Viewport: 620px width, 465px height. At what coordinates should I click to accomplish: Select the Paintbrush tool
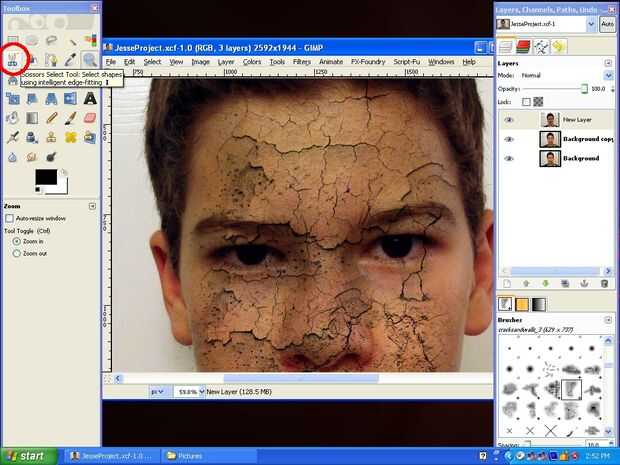[x=71, y=117]
